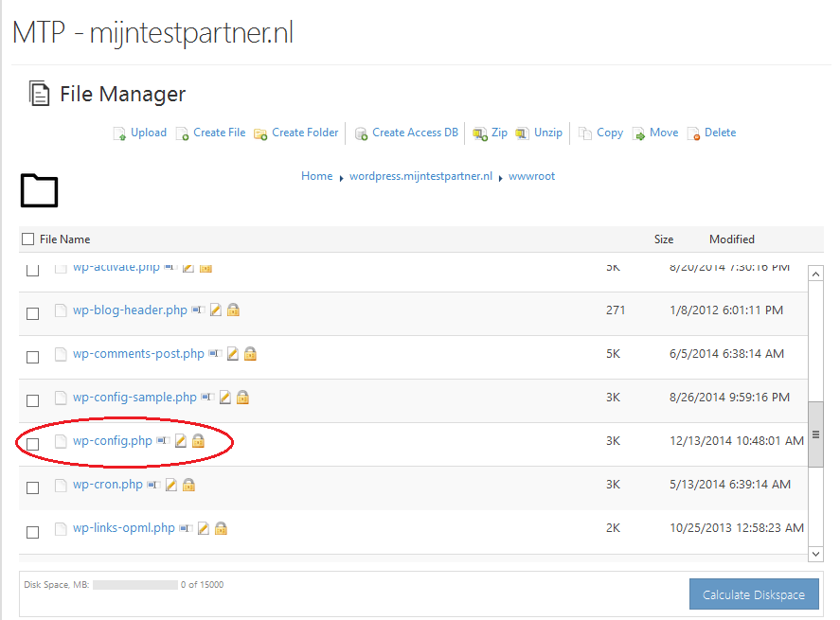The image size is (840, 620).
Task: Rename wp-config.php via rename icon
Action: click(164, 441)
